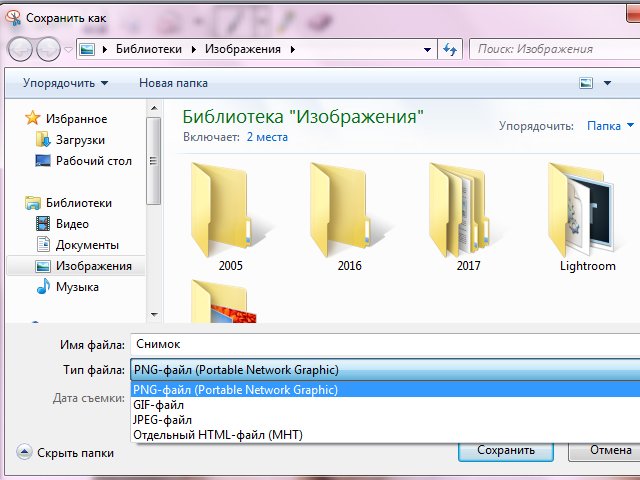640x480 pixels.
Task: Select Документы library in navigation pane
Action: point(87,245)
